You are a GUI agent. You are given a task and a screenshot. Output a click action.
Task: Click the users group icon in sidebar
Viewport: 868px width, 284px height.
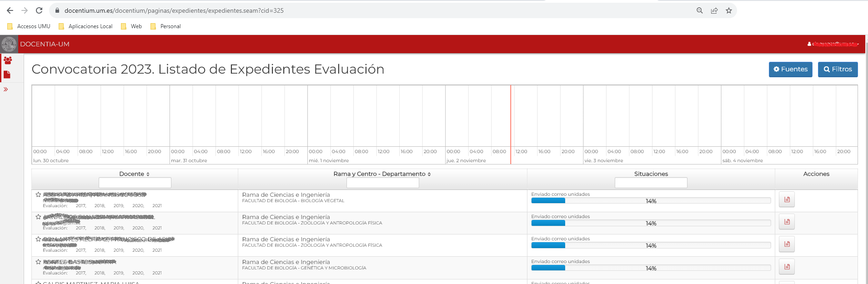click(x=8, y=60)
